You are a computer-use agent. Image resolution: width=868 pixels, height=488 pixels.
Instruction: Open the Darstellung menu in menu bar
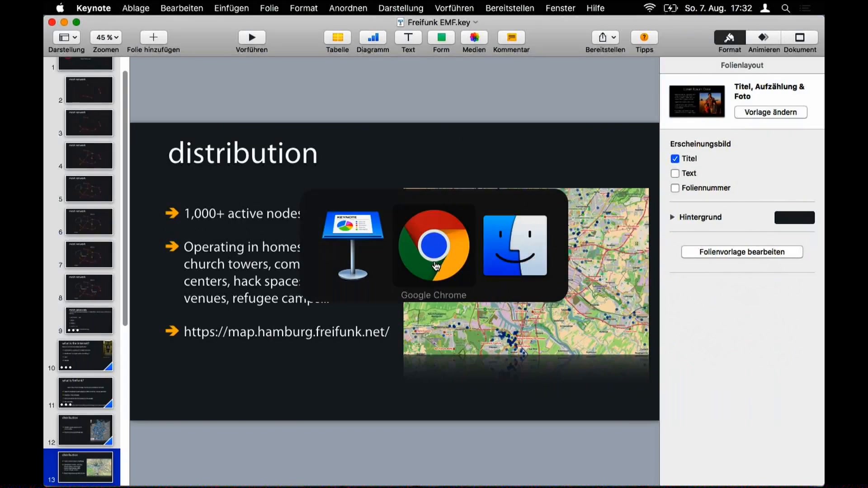[x=401, y=8]
